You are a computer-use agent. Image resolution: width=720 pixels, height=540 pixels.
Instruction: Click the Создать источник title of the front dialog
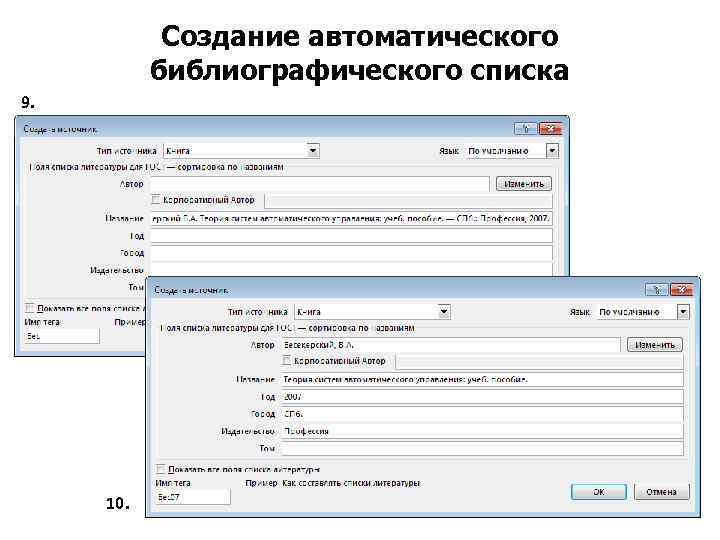pyautogui.click(x=191, y=290)
